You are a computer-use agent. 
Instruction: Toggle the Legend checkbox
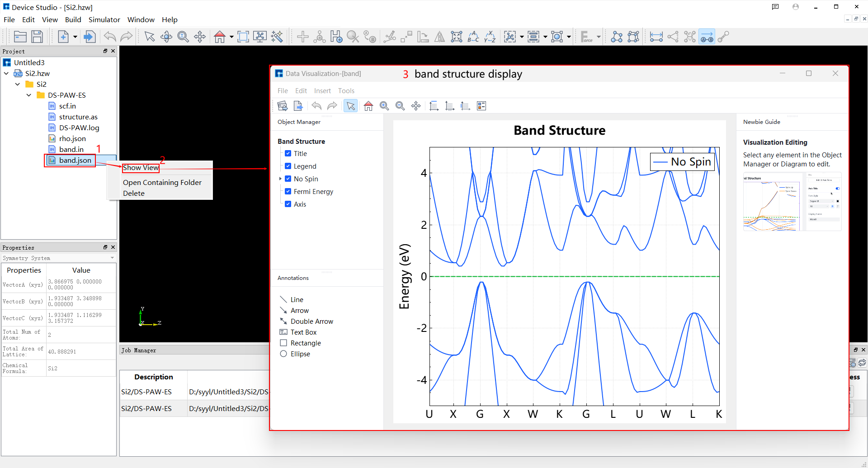pos(288,166)
